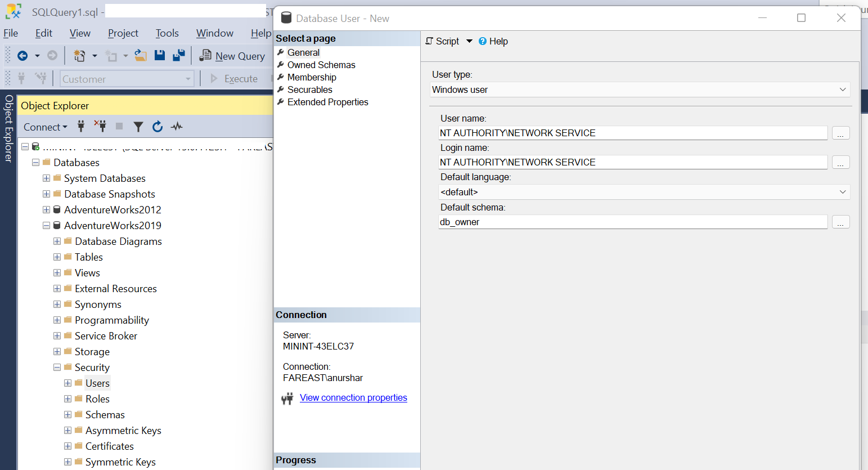Open the Script dropdown arrow
This screenshot has height=470, width=868.
coord(469,41)
